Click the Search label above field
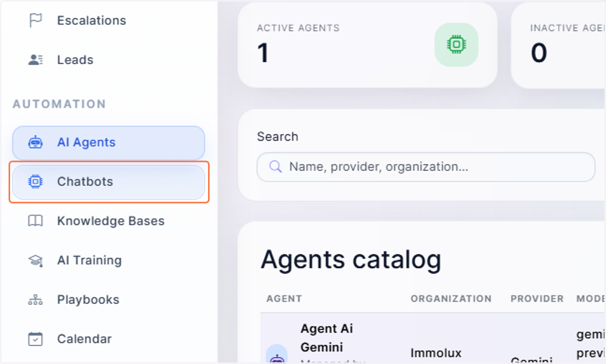Screen dimensions: 606x364 click(x=278, y=136)
